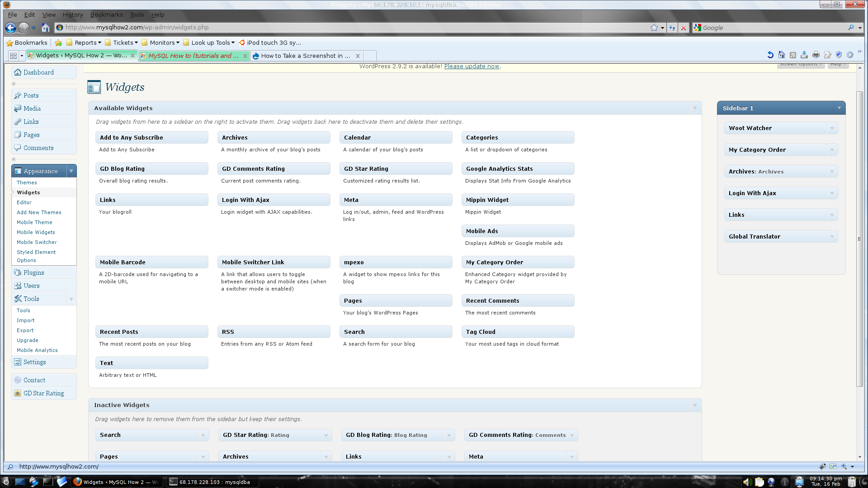Close the How to Take a Screenshot tab
The width and height of the screenshot is (868, 488).
pos(358,56)
